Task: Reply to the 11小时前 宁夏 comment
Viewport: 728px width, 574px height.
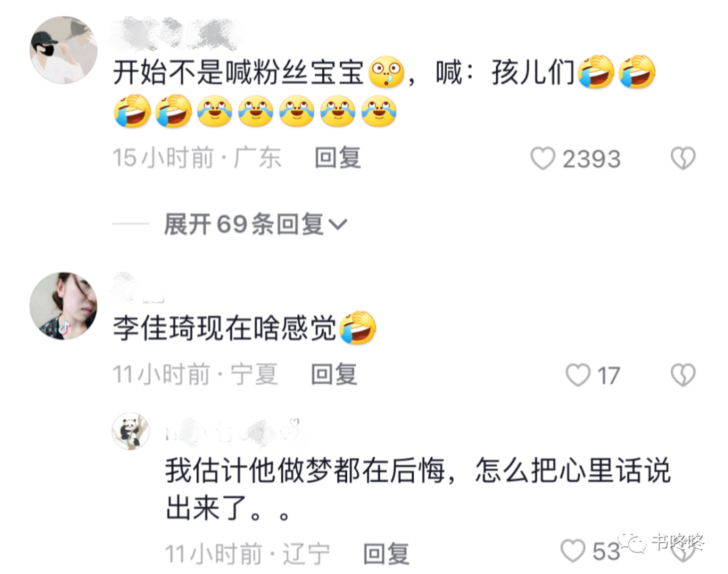Action: tap(334, 374)
